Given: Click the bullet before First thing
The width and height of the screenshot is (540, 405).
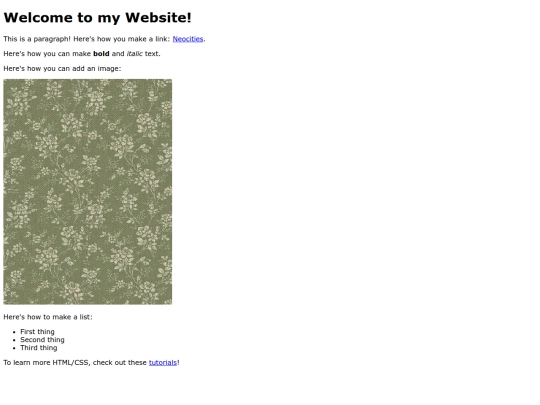Looking at the screenshot, I should [x=14, y=332].
